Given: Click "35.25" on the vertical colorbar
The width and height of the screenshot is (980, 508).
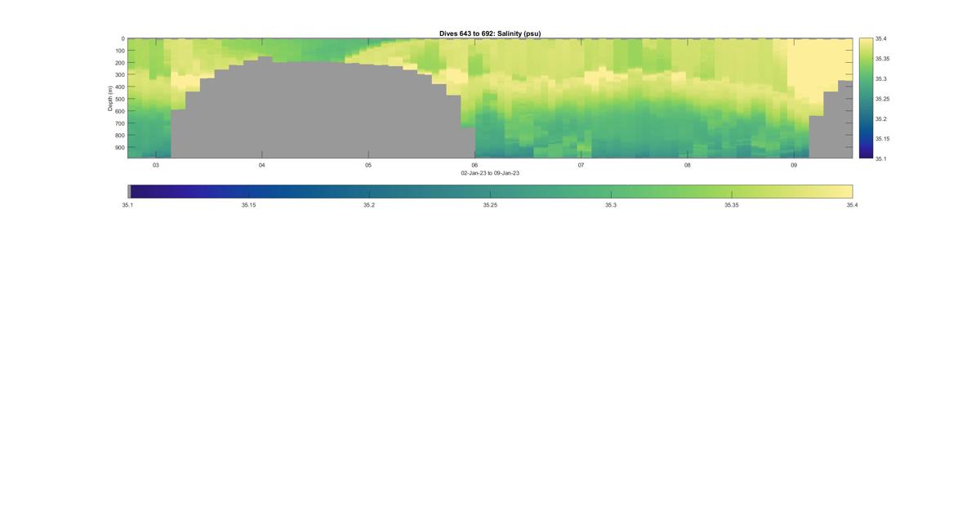Looking at the screenshot, I should pyautogui.click(x=883, y=99).
